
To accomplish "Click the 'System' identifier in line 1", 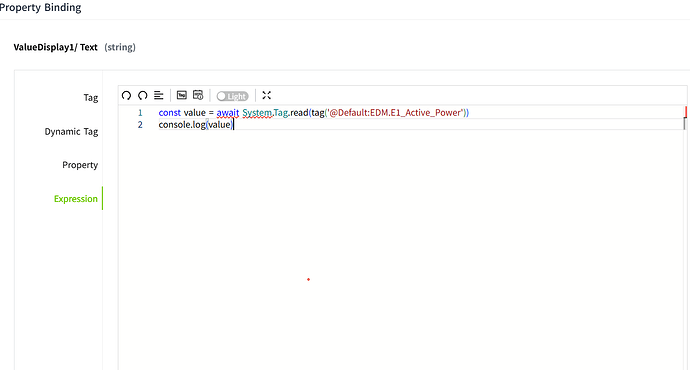I will pyautogui.click(x=257, y=113).
